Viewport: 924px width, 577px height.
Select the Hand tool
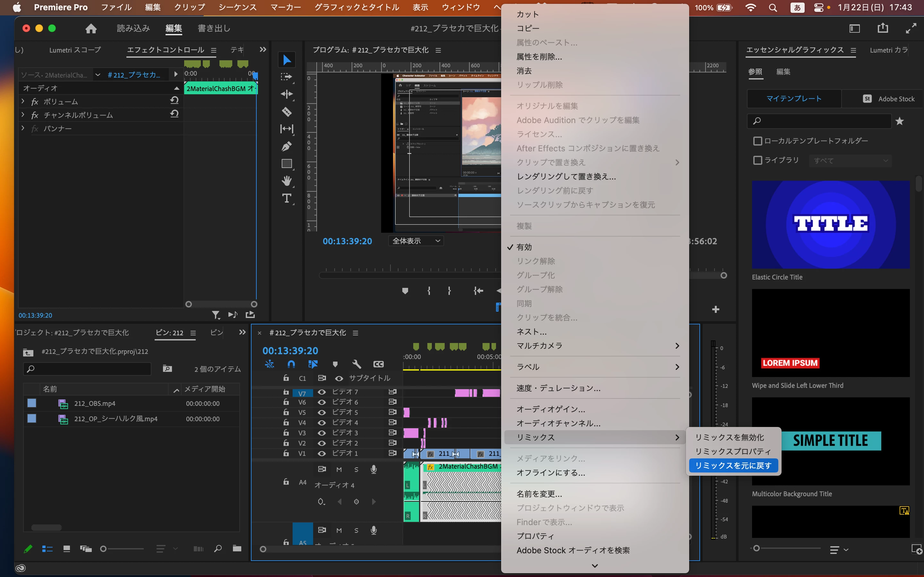287,180
